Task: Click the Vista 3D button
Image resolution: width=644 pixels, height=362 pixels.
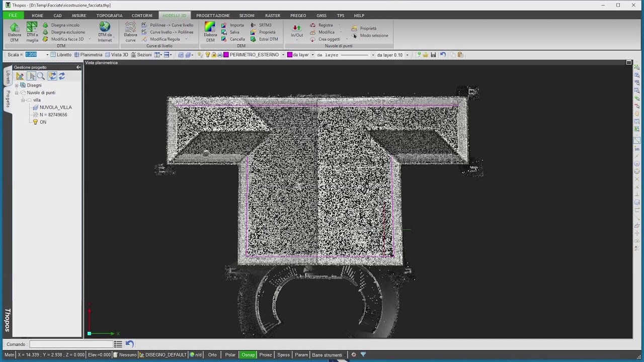Action: (116, 55)
